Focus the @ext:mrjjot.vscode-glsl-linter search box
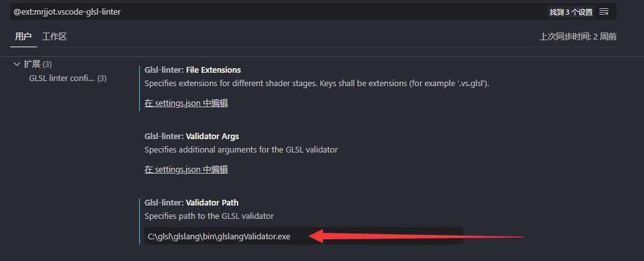 pos(279,12)
